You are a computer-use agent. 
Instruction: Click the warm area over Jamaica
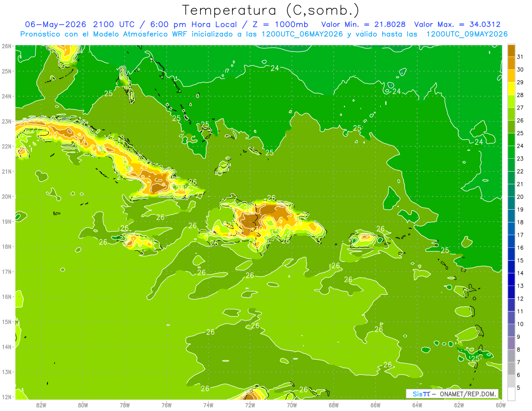click(x=138, y=241)
